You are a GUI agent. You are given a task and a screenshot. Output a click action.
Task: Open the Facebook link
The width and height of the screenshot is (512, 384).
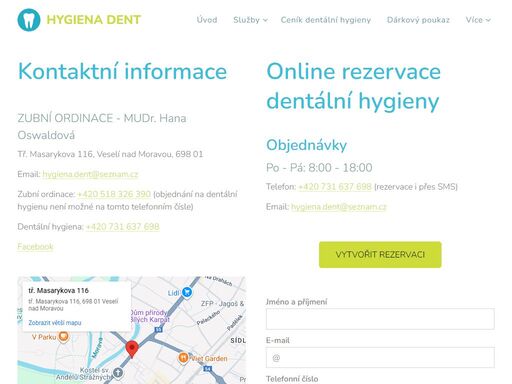pyautogui.click(x=35, y=247)
